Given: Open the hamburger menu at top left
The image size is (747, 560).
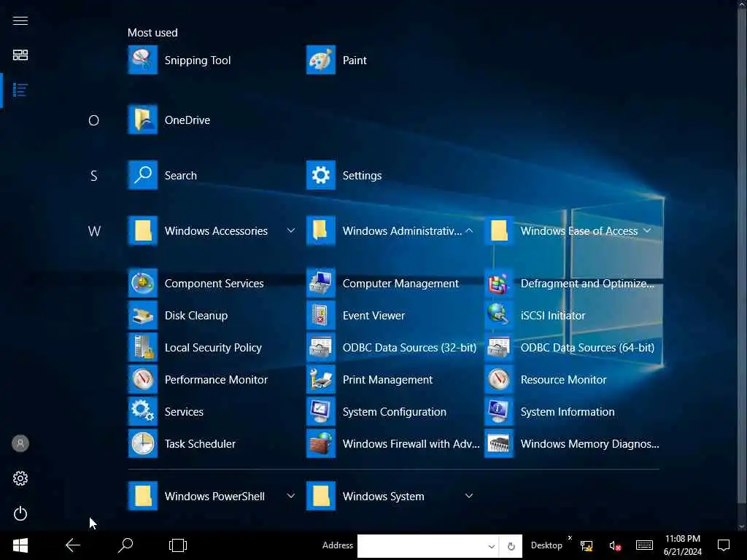Looking at the screenshot, I should coord(20,20).
